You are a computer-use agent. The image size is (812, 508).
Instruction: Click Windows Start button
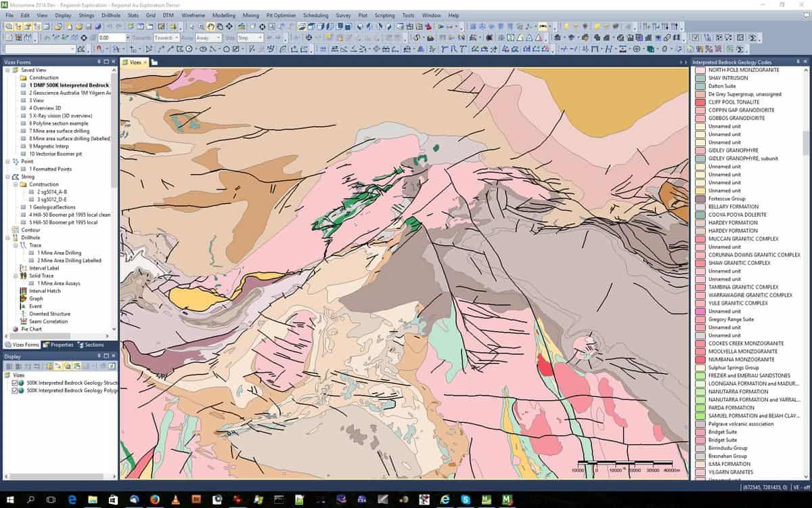pos(10,500)
